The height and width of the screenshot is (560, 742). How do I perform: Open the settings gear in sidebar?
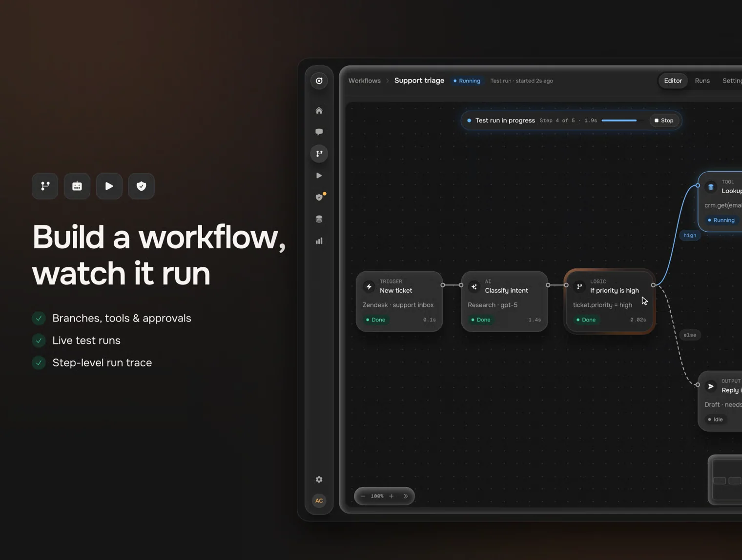pyautogui.click(x=319, y=480)
